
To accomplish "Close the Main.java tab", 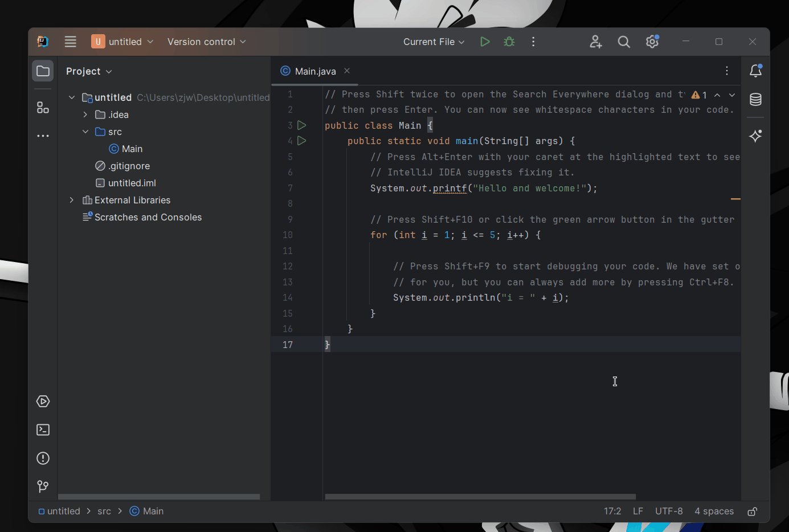I will (x=347, y=71).
